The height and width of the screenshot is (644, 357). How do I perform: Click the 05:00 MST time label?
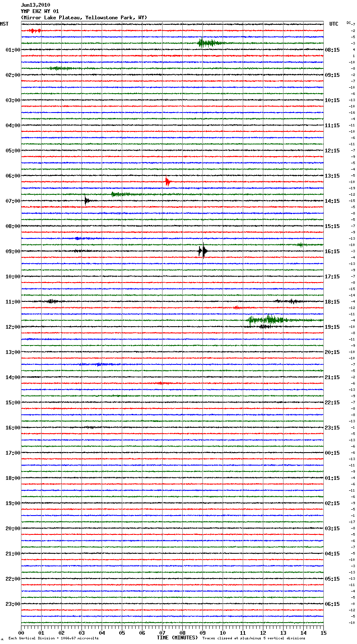[x=13, y=151]
